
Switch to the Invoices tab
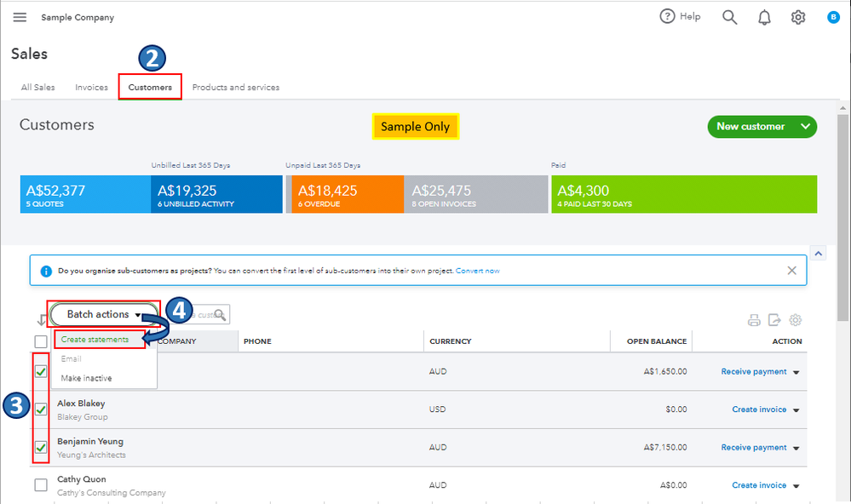click(x=91, y=88)
